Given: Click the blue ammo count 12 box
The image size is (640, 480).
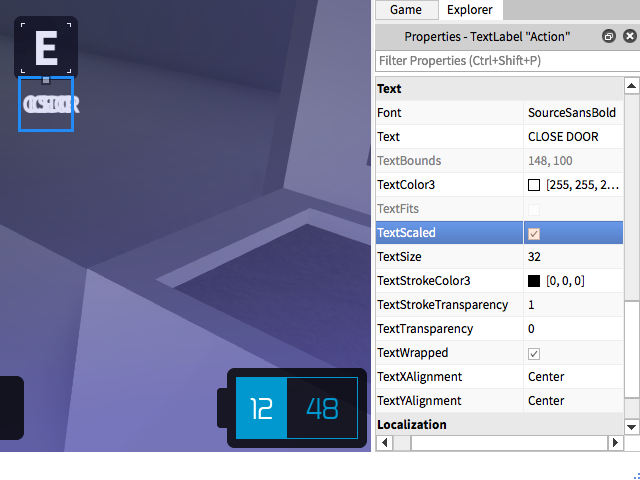Looking at the screenshot, I should (262, 408).
